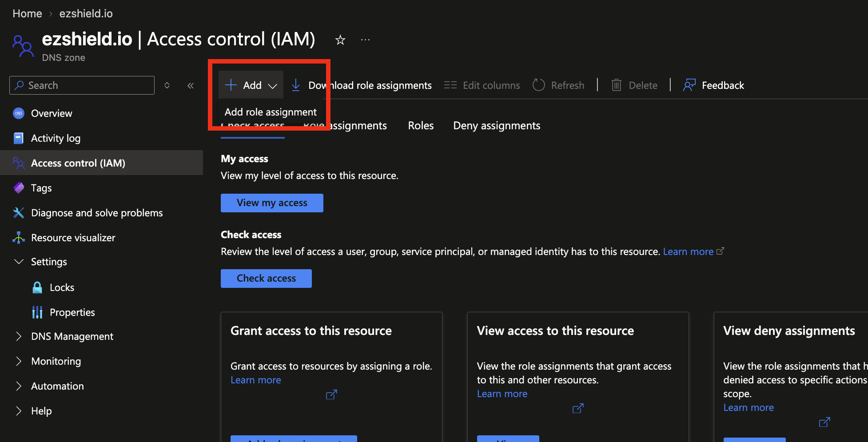Open Learn more in Grant access card
This screenshot has width=868, height=442.
[256, 380]
